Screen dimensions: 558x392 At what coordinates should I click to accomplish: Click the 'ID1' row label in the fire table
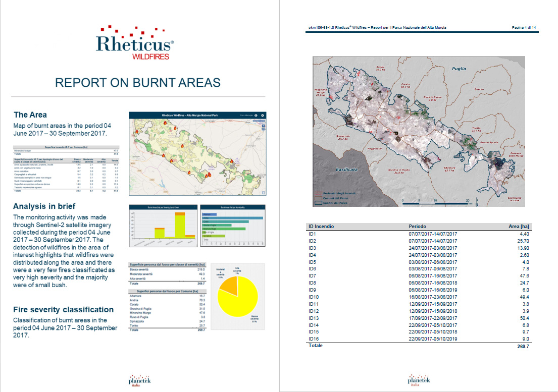pyautogui.click(x=312, y=234)
